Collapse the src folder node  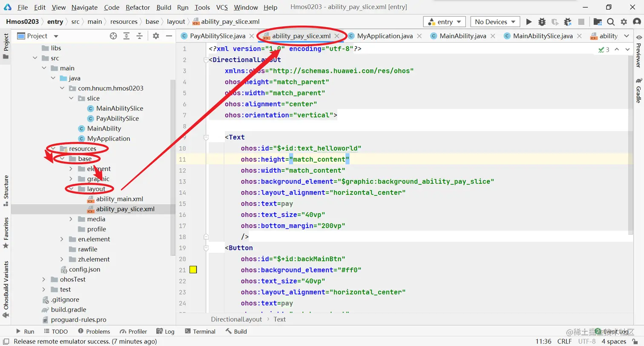(x=35, y=58)
